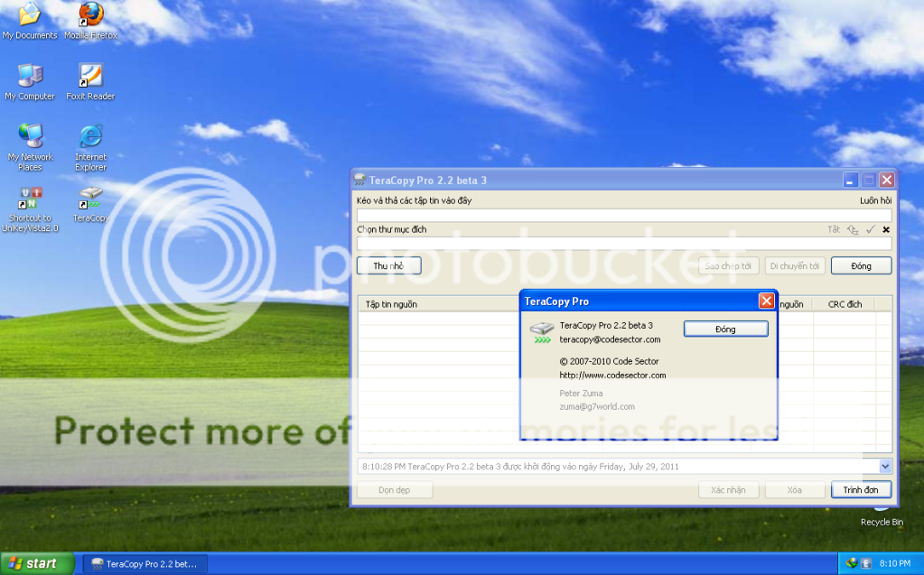
Task: Click the Chọn thư mục đích target field
Action: 624,244
